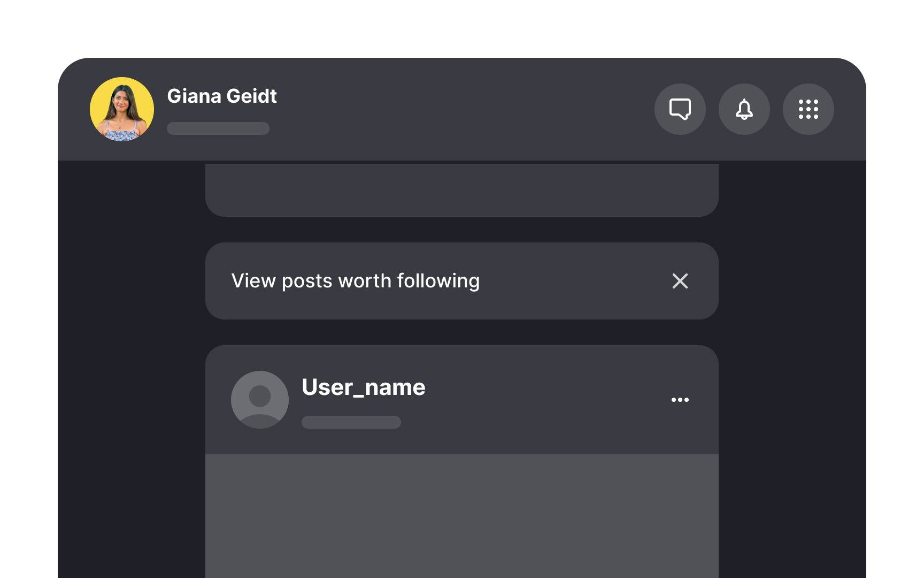The height and width of the screenshot is (578, 924).
Task: Open the apps grid menu icon
Action: point(808,109)
